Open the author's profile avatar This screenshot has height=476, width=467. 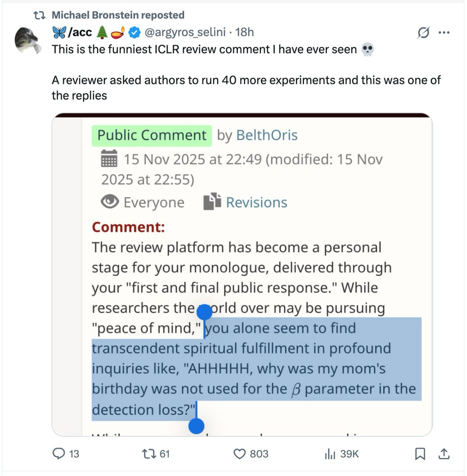pyautogui.click(x=28, y=40)
